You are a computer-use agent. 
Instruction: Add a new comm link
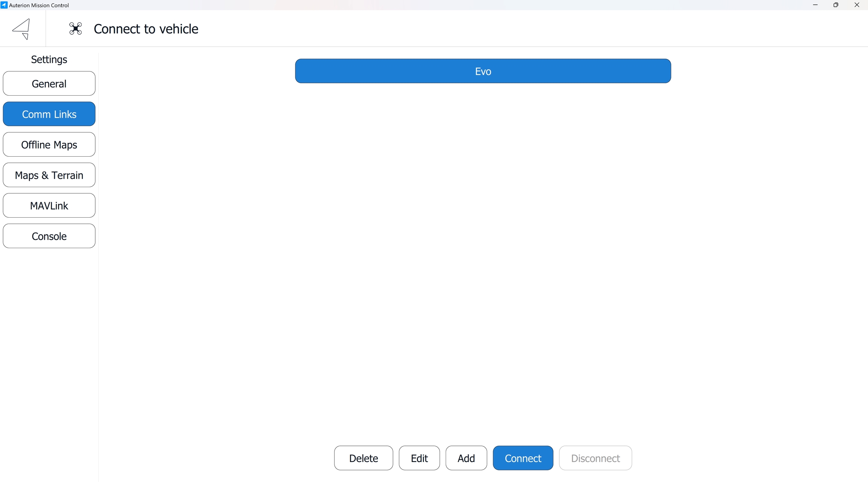point(466,458)
